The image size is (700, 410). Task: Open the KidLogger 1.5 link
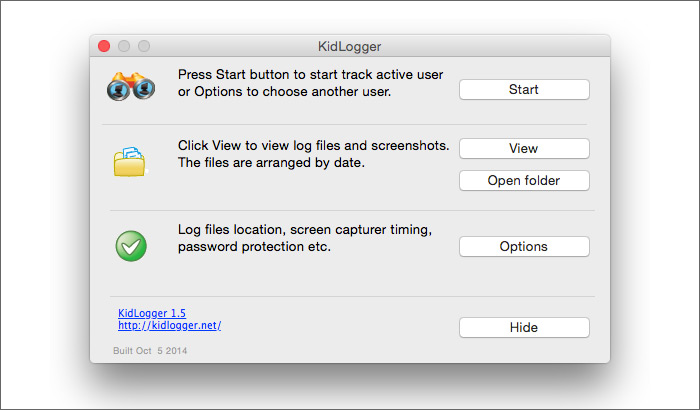152,313
